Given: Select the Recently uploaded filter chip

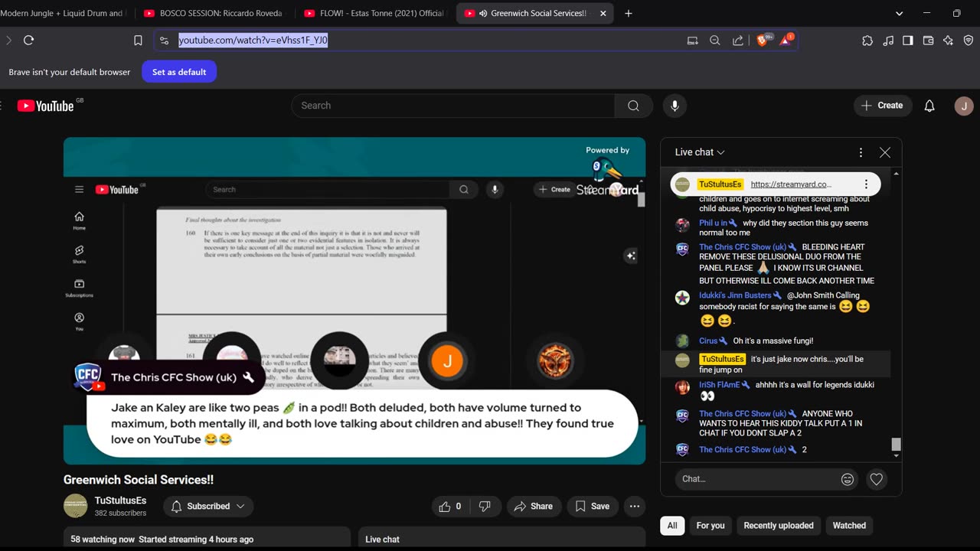Looking at the screenshot, I should click(x=779, y=526).
